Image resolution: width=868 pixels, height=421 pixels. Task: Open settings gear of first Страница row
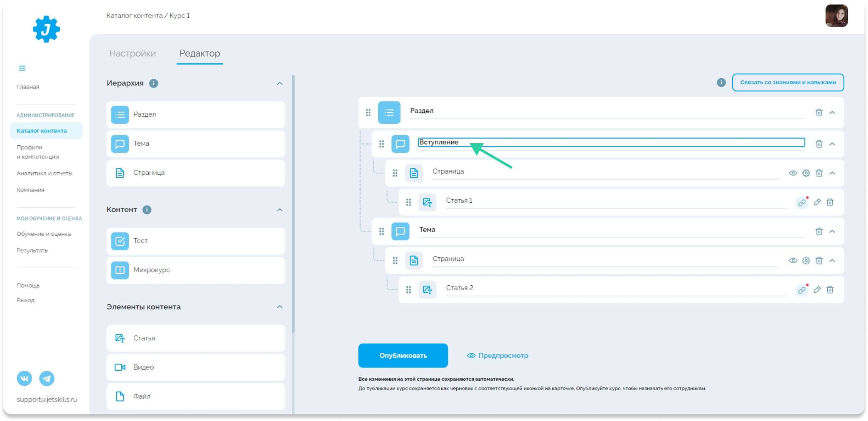point(806,173)
